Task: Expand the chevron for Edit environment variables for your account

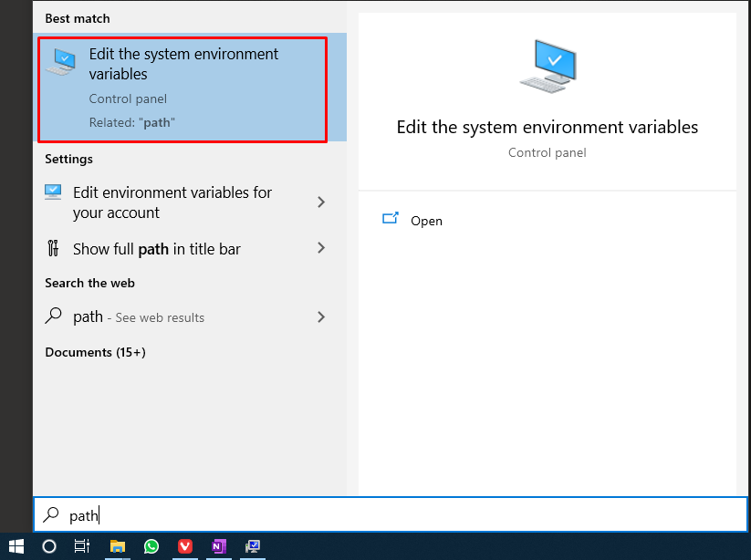Action: point(321,202)
